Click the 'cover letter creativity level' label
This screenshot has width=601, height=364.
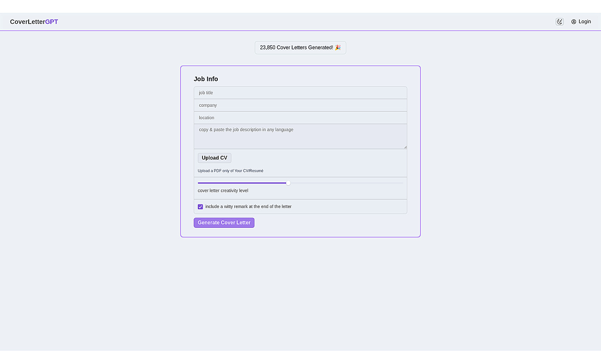pyautogui.click(x=223, y=191)
